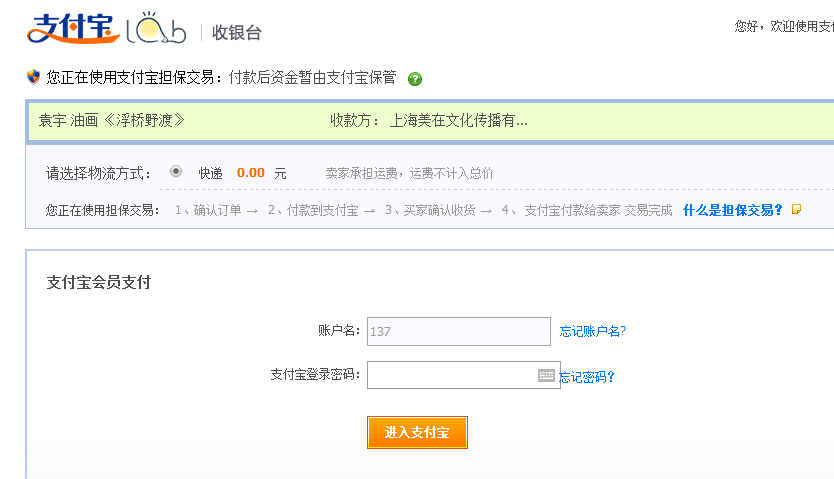Click the 账户名 input field
This screenshot has height=479, width=834.
point(458,331)
